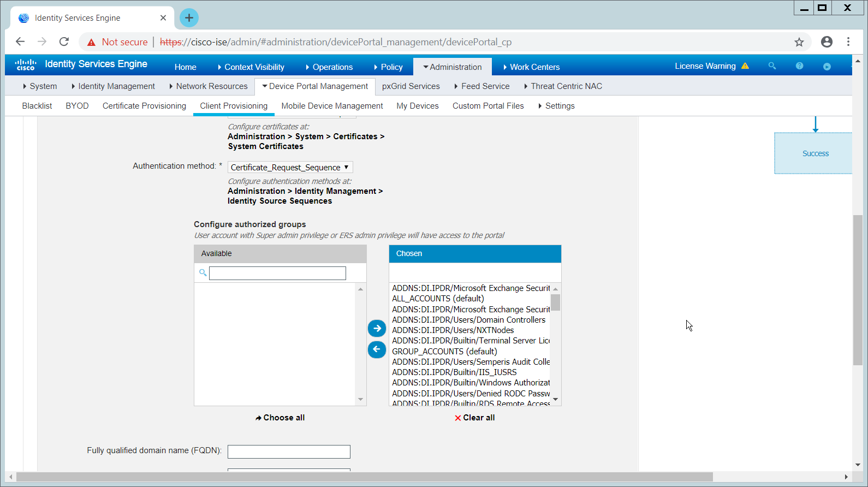Expand the Identity Management menu

113,86
